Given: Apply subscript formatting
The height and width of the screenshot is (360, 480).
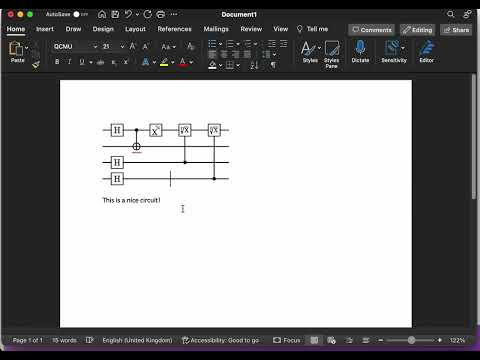Looking at the screenshot, I should [114, 62].
